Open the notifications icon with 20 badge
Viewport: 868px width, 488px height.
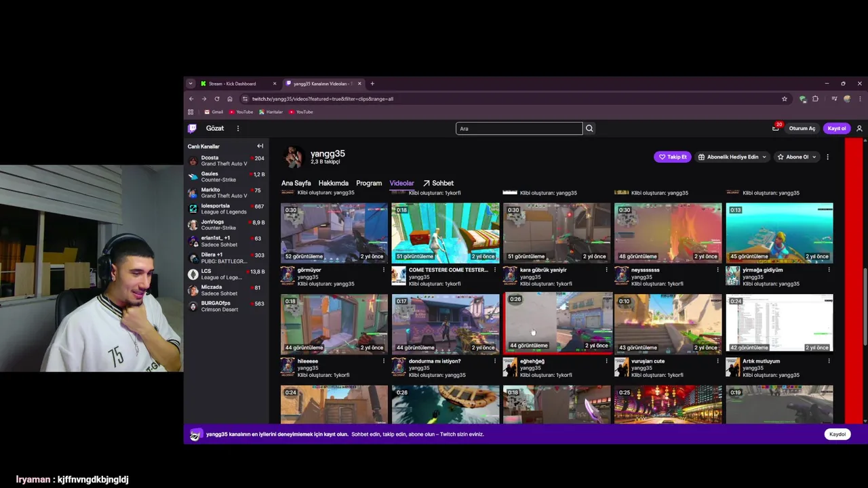(x=776, y=128)
